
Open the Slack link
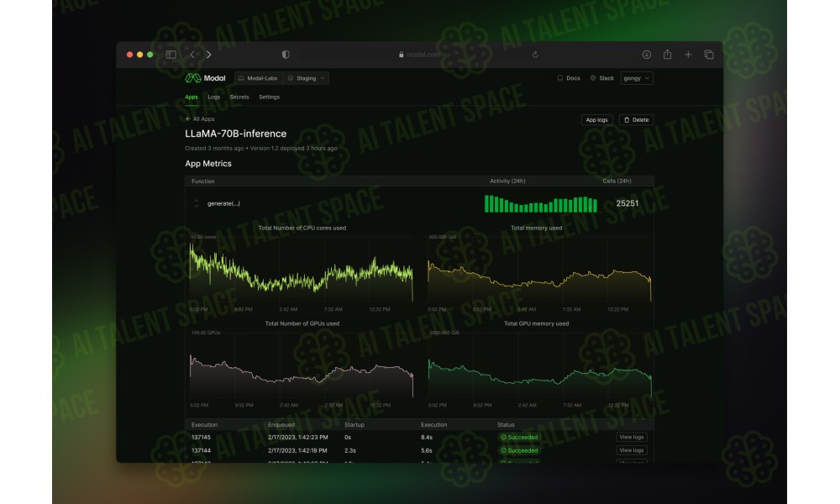point(601,78)
